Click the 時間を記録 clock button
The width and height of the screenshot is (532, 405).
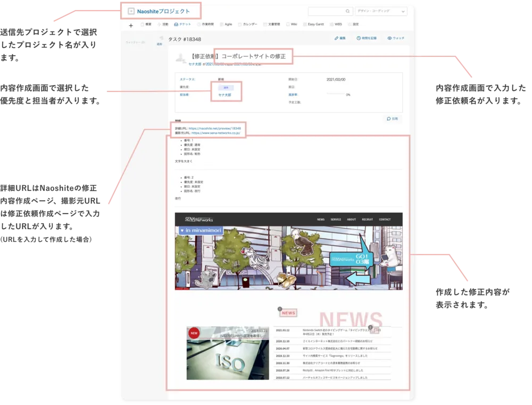coord(367,39)
